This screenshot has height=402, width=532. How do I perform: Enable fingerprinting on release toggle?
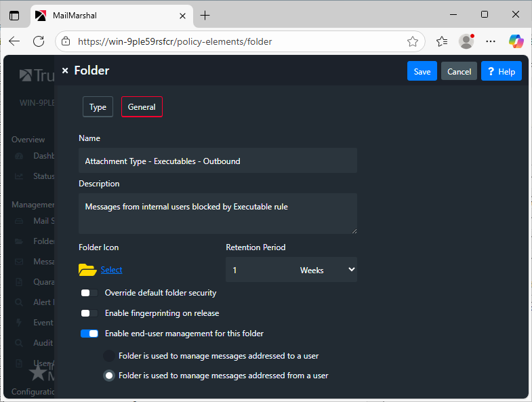point(89,313)
